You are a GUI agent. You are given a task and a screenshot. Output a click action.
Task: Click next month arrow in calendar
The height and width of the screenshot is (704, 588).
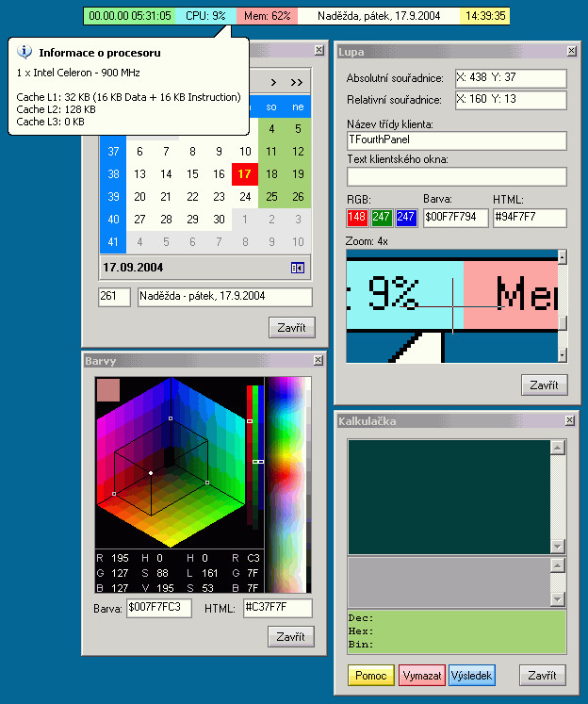click(x=273, y=83)
